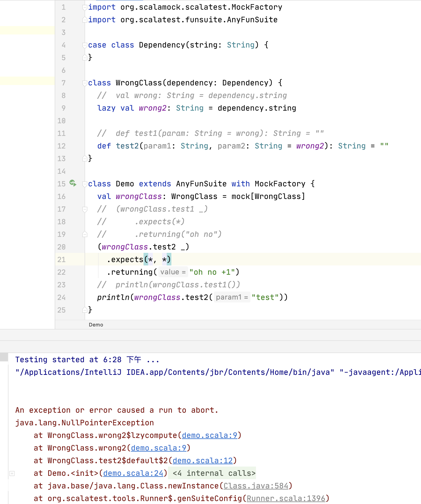This screenshot has width=421, height=504.
Task: Expand the 4 internal calls stack frames
Action: [12, 473]
